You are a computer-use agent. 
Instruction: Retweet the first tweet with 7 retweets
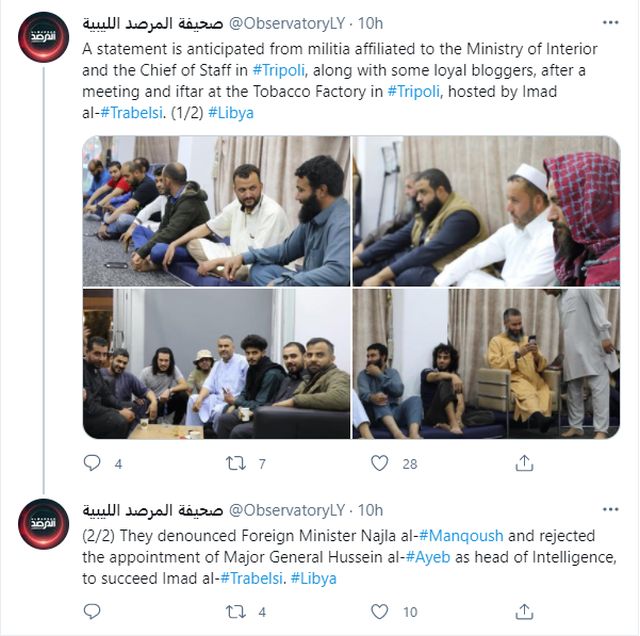pyautogui.click(x=236, y=463)
